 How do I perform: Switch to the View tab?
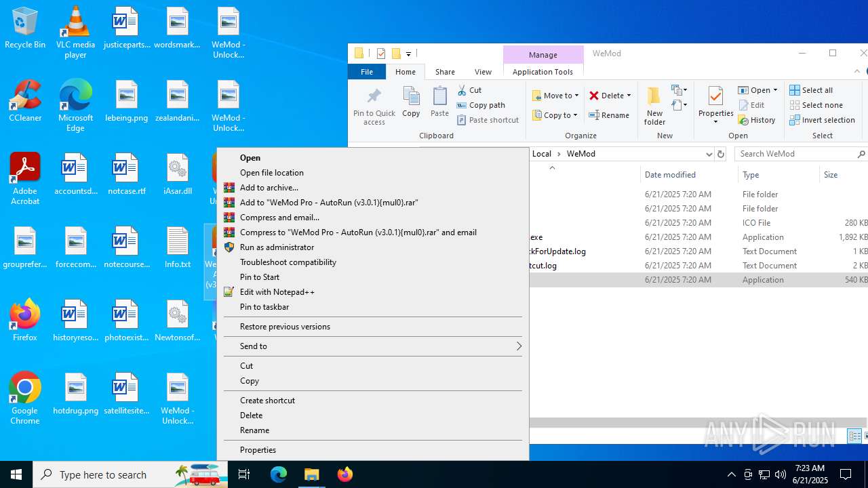point(483,72)
